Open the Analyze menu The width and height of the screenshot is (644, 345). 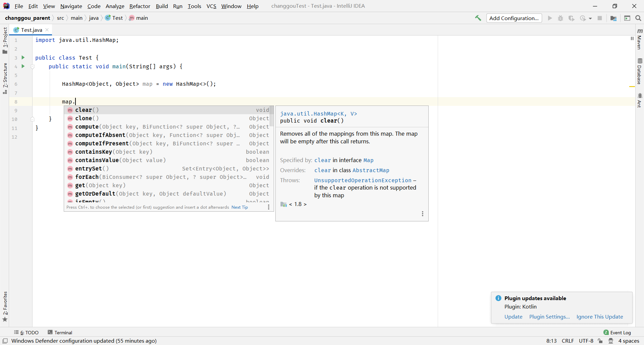click(115, 6)
